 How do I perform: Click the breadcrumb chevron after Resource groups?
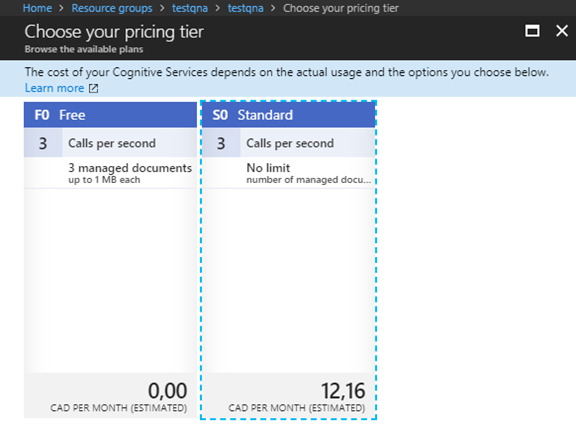[x=162, y=8]
